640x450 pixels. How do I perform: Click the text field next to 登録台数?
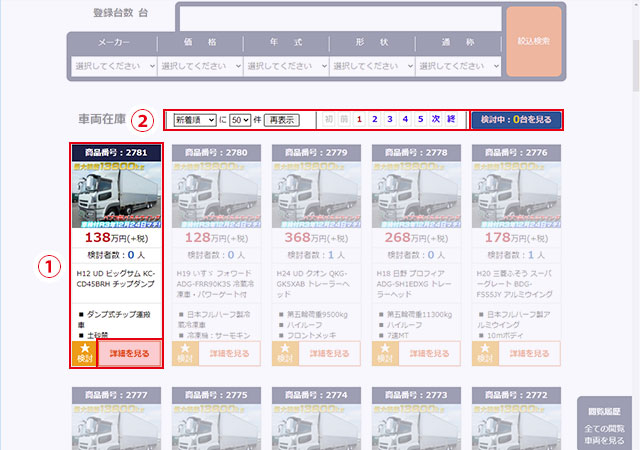click(340, 18)
